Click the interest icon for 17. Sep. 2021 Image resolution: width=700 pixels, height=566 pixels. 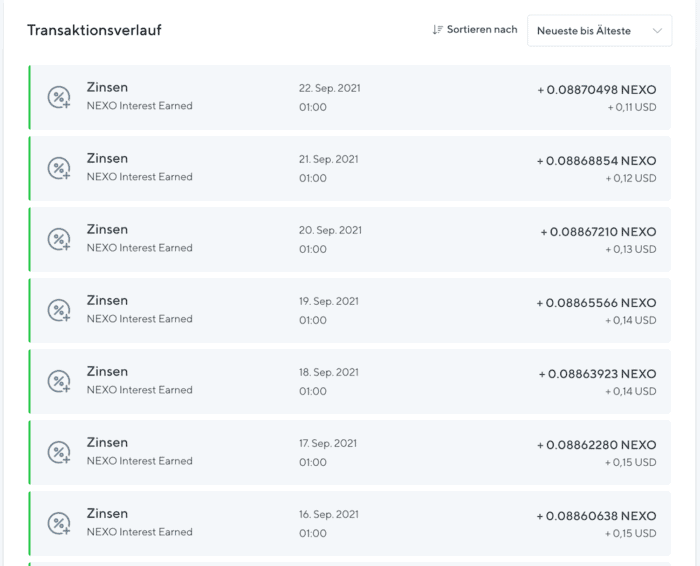click(x=59, y=452)
